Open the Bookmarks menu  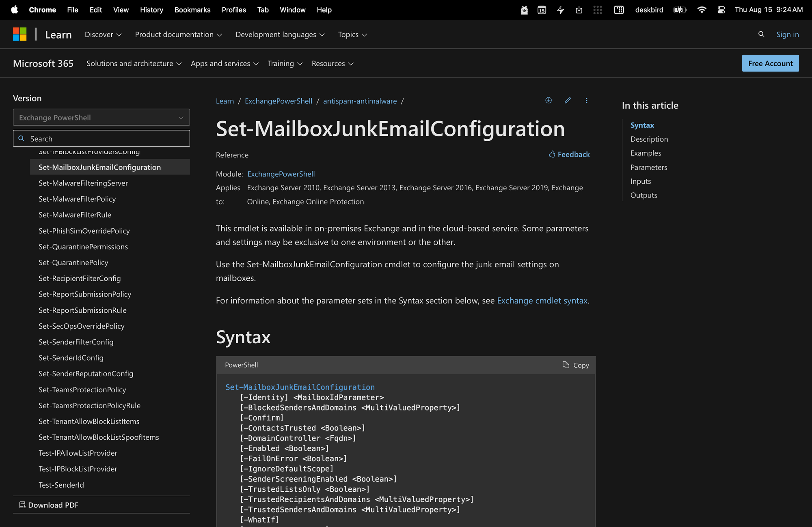[x=192, y=10]
